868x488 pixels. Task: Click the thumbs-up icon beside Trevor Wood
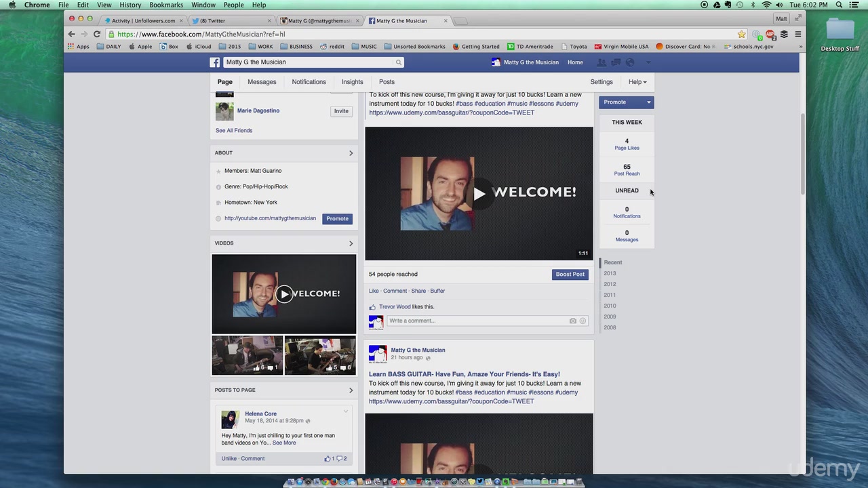(x=372, y=307)
